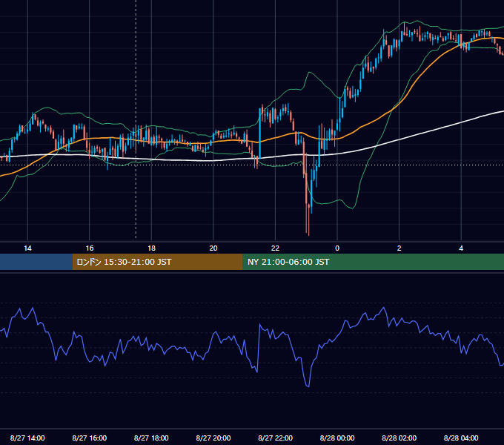504x445 pixels.
Task: Click the 8/27 14:00 date label
Action: click(27, 438)
